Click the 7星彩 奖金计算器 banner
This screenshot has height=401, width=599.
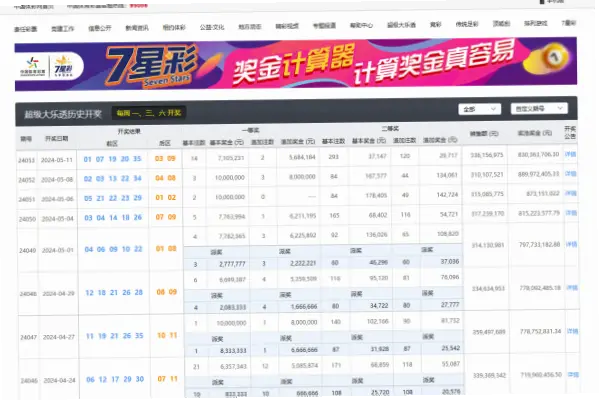[296, 64]
